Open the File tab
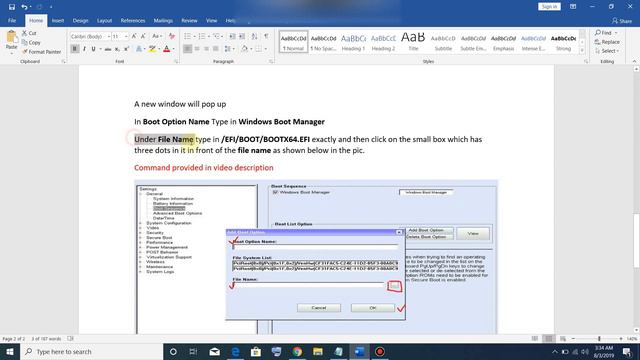The image size is (640, 360). (x=12, y=20)
